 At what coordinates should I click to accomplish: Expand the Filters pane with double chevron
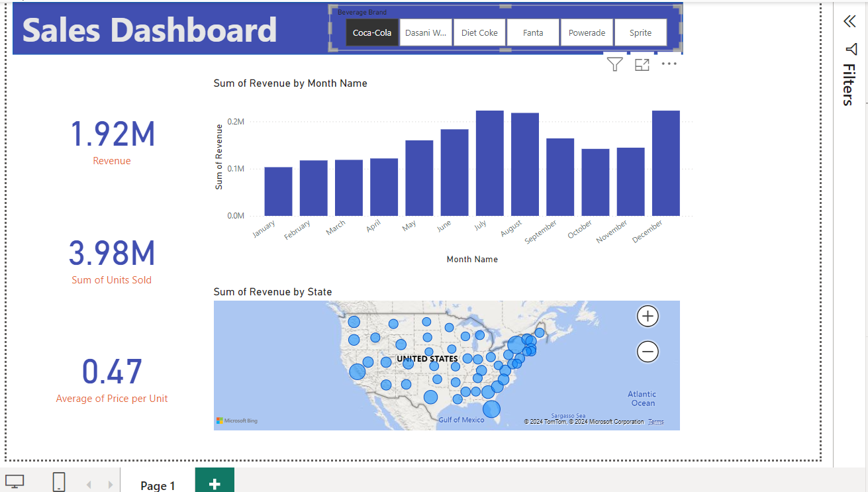(x=849, y=21)
